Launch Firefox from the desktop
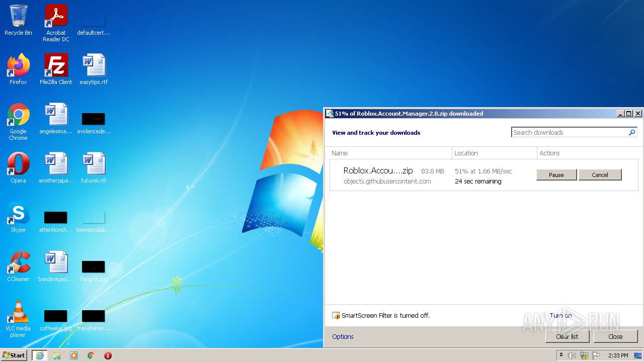644x362 pixels. point(18,69)
